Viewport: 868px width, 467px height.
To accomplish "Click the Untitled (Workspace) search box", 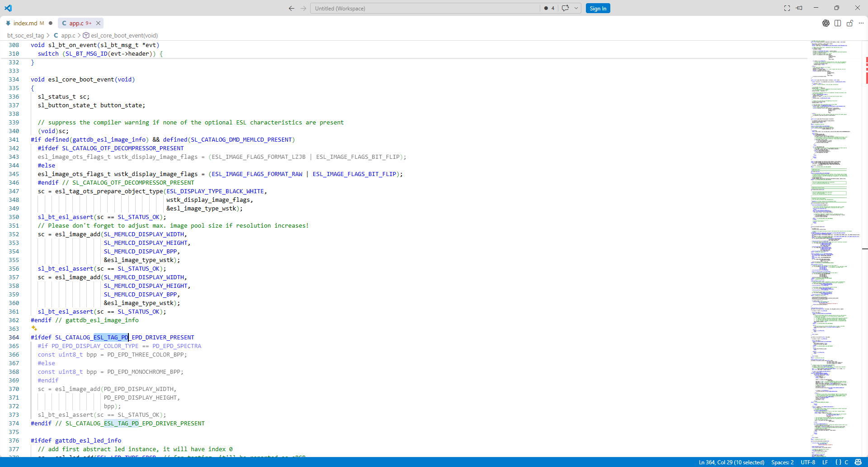I will point(425,8).
